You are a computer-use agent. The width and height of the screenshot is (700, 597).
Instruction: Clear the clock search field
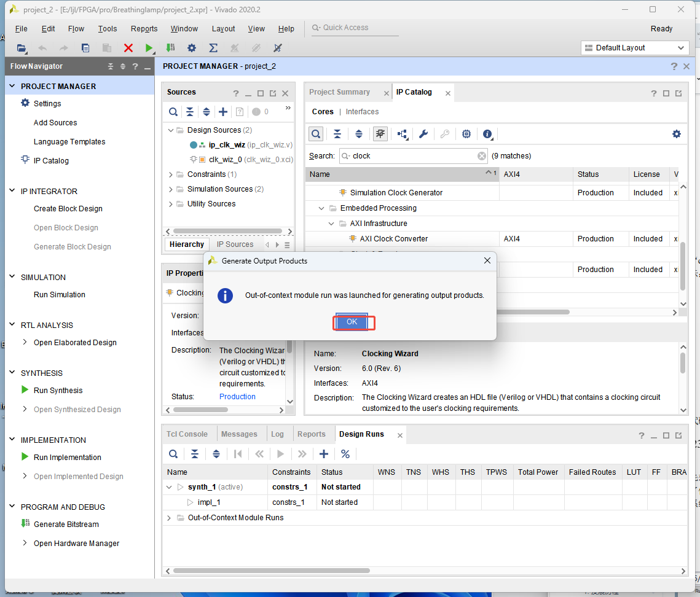(x=481, y=156)
